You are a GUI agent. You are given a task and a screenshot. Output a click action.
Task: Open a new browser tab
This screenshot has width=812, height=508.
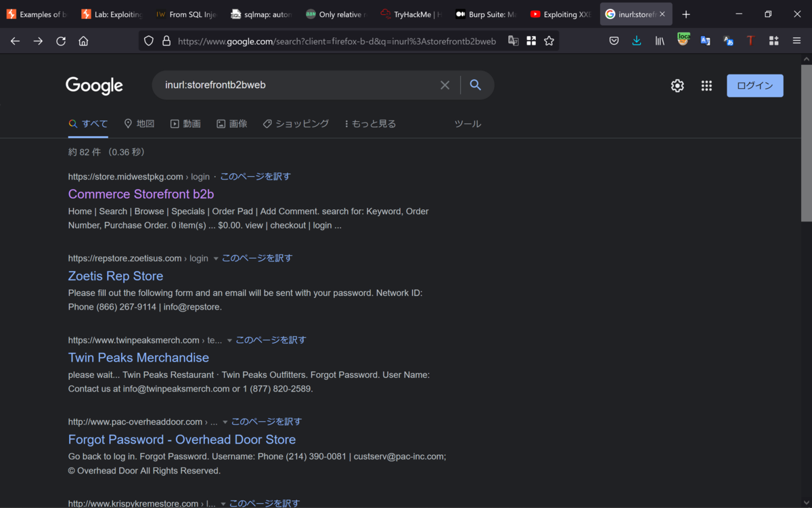pos(686,14)
